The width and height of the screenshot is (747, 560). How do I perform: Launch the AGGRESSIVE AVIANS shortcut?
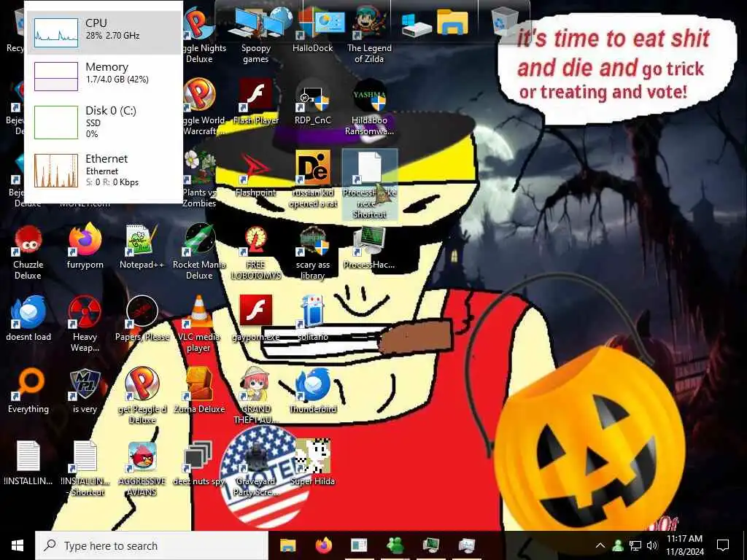pyautogui.click(x=142, y=469)
